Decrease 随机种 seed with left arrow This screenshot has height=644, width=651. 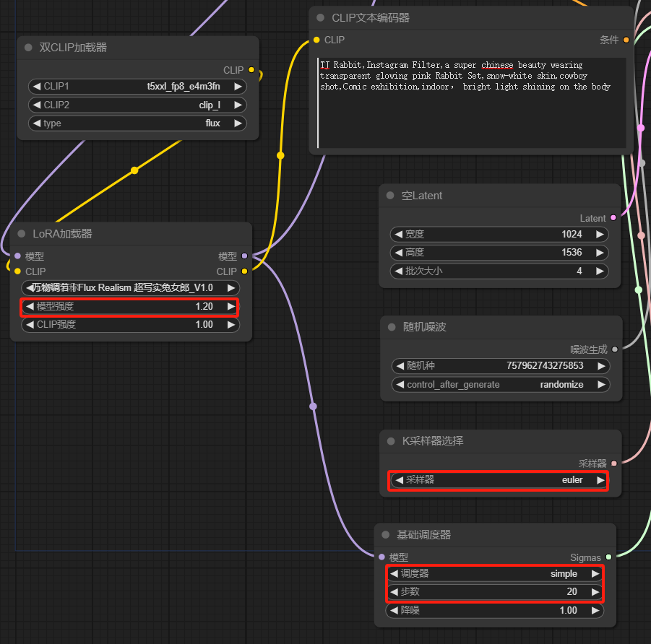point(400,365)
